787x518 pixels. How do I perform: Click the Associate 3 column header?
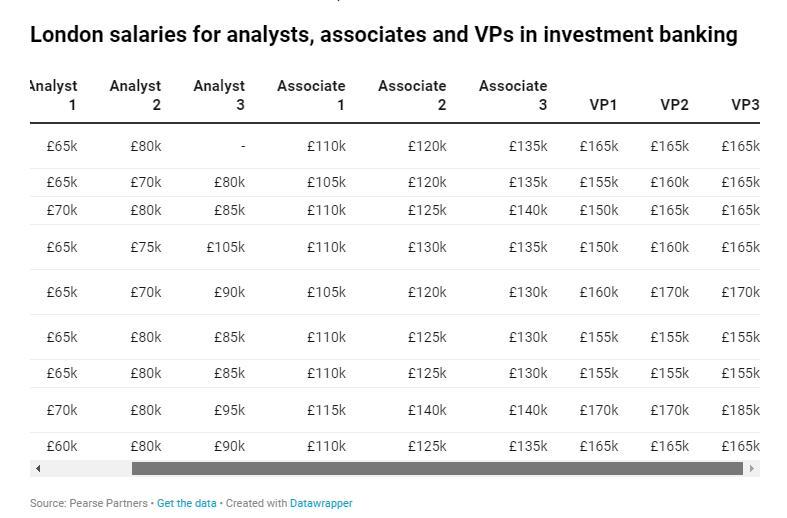point(513,95)
